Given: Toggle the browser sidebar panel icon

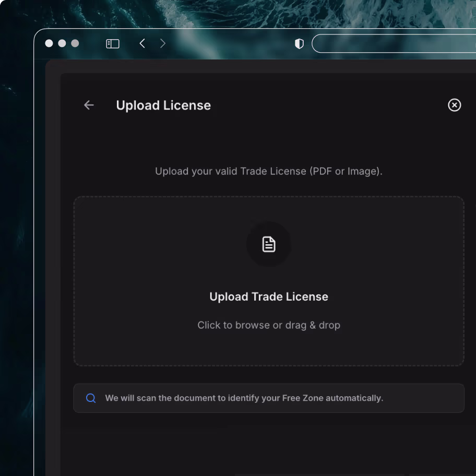Looking at the screenshot, I should tap(112, 44).
